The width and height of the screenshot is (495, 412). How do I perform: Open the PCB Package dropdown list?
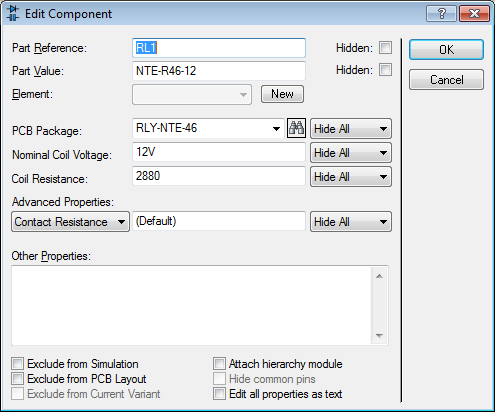click(276, 129)
